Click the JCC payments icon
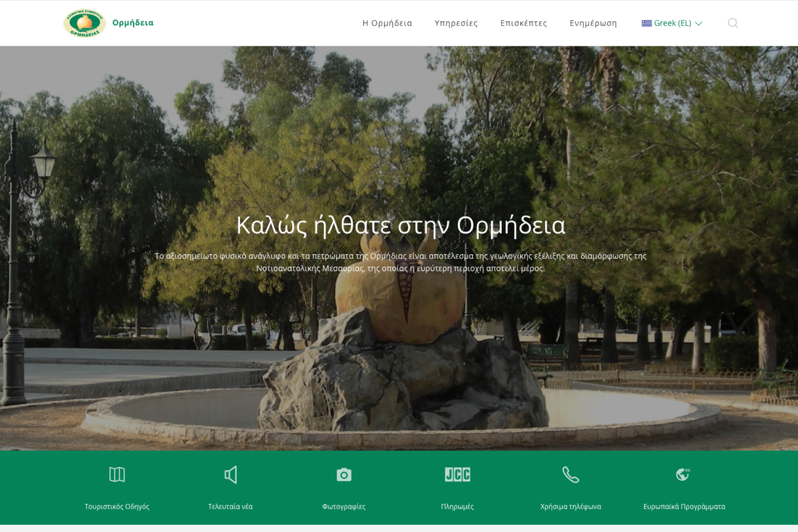This screenshot has width=798, height=532. coord(457,474)
